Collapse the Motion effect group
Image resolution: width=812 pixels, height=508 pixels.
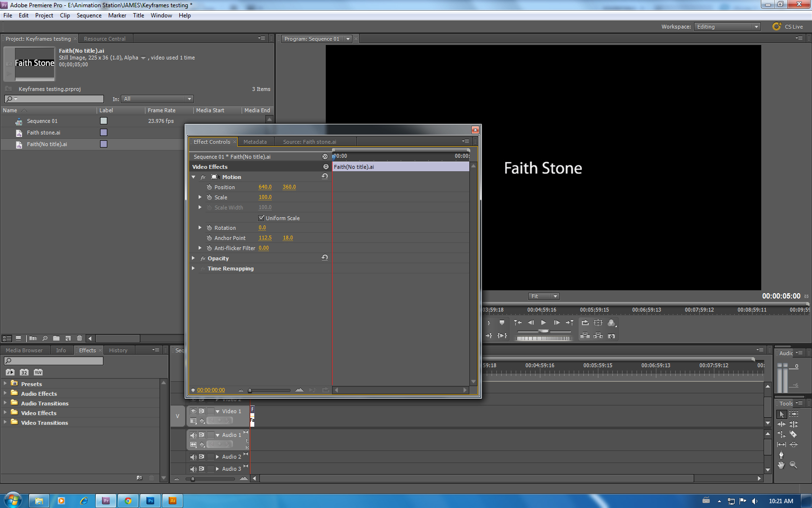[193, 177]
